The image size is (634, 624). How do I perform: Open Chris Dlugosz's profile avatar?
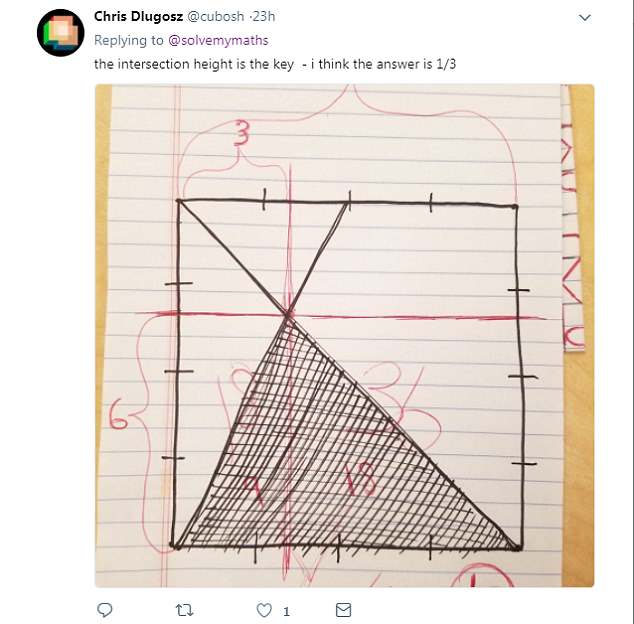[x=60, y=33]
